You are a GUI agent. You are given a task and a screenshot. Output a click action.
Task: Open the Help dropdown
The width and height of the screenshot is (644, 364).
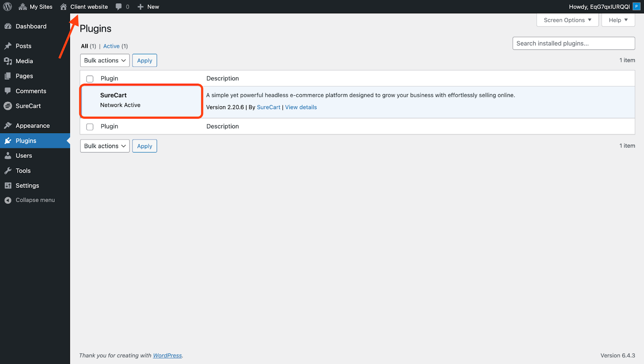[618, 20]
